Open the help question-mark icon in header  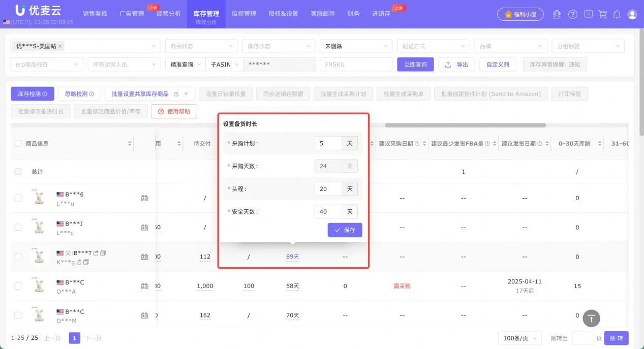(x=573, y=14)
